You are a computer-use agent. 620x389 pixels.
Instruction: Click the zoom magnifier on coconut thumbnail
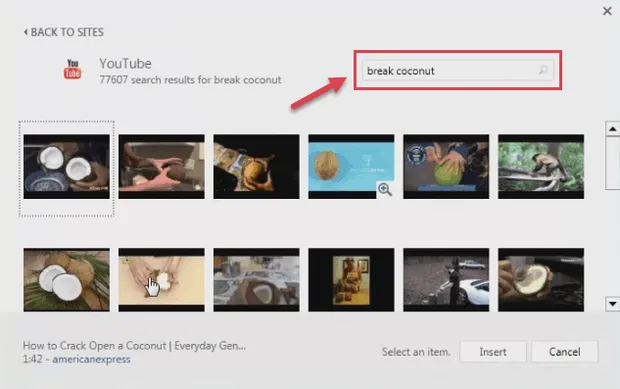tap(385, 189)
